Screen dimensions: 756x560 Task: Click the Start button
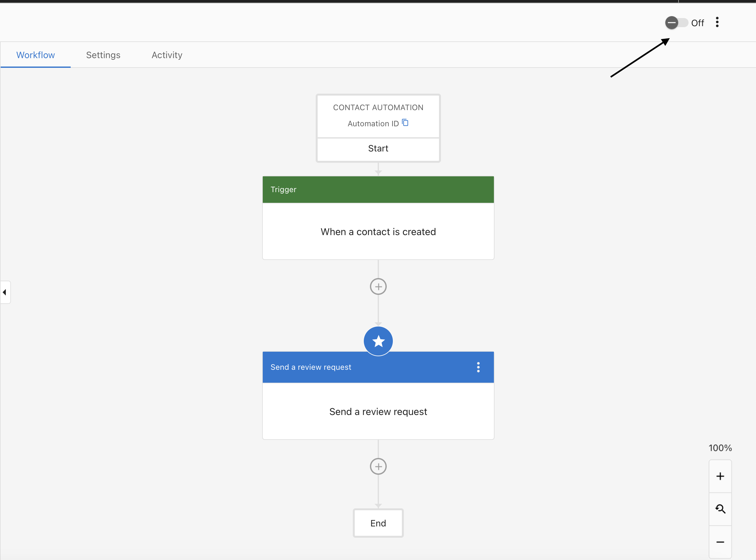point(378,148)
